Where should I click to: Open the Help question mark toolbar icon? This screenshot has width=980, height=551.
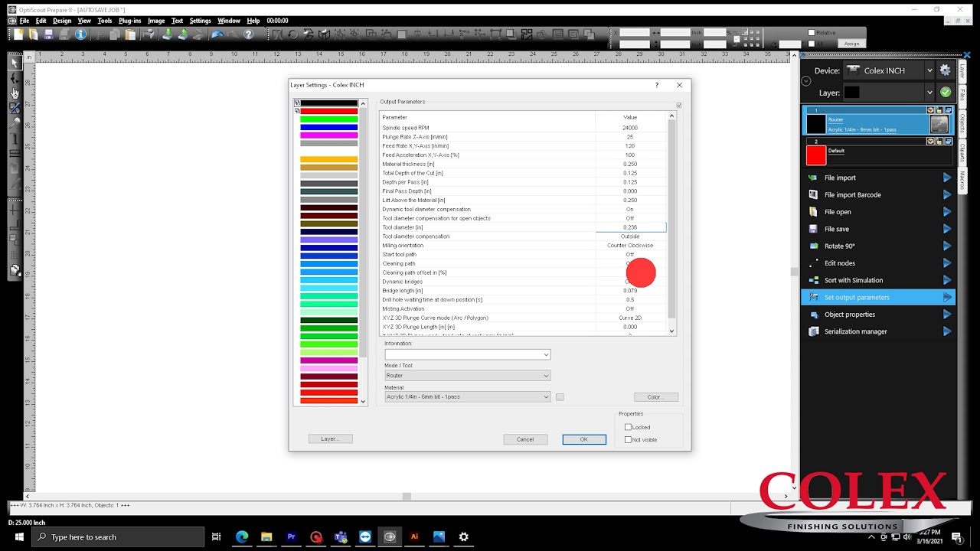click(x=248, y=34)
